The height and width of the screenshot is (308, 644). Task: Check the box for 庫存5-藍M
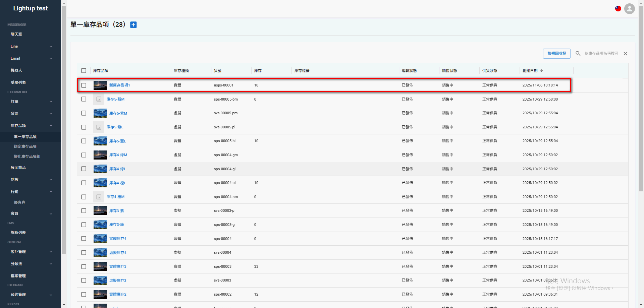click(x=84, y=99)
